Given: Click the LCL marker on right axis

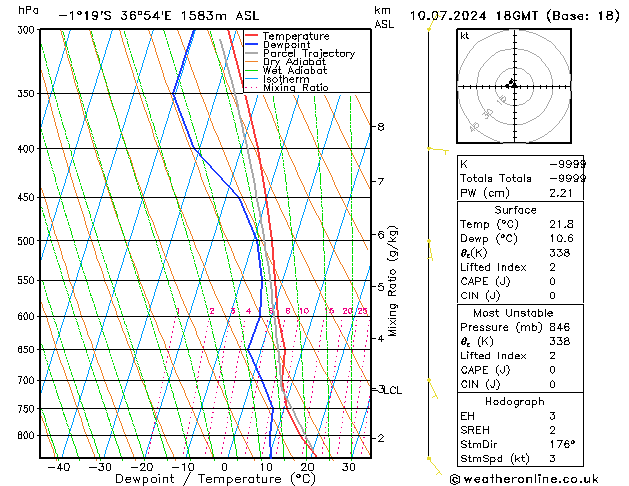Looking at the screenshot, I should (392, 390).
